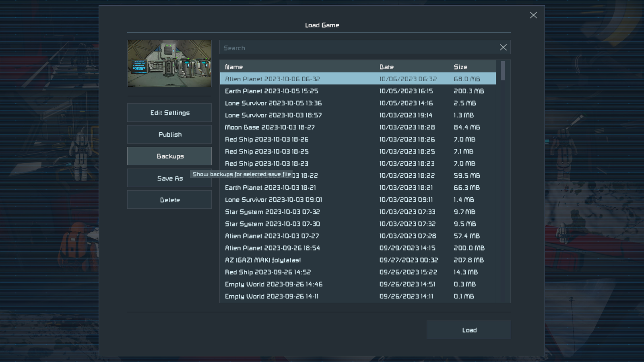This screenshot has height=362, width=644.
Task: Delete the selected save file
Action: [x=169, y=200]
